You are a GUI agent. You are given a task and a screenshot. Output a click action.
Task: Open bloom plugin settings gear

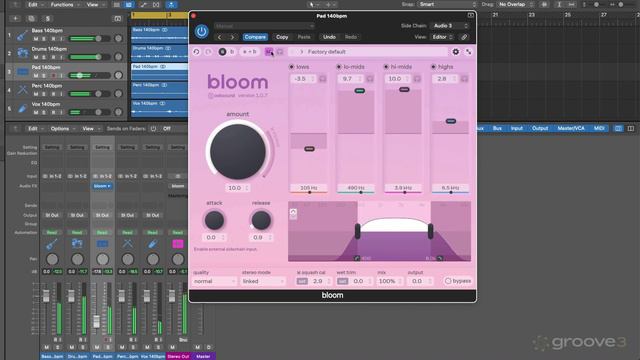coord(456,52)
